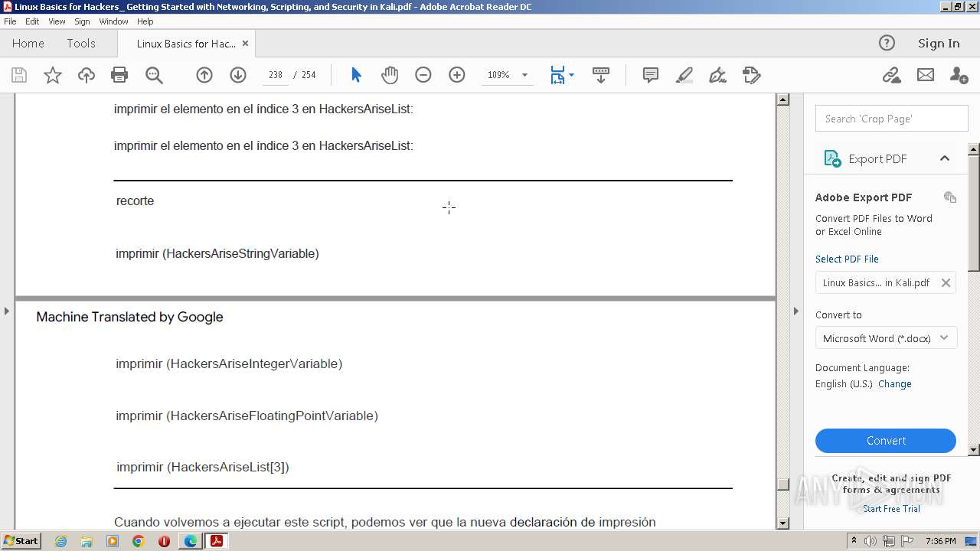Zoom out with minus icon
The height and width of the screenshot is (551, 980).
[x=423, y=75]
